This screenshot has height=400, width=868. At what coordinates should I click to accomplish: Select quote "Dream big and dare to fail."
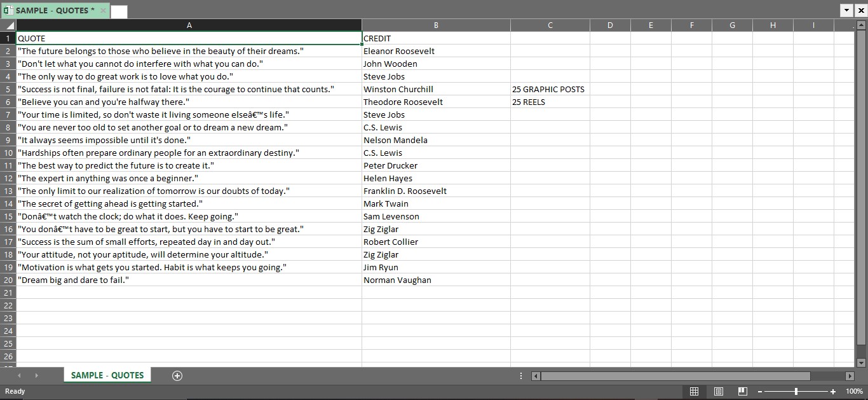189,280
